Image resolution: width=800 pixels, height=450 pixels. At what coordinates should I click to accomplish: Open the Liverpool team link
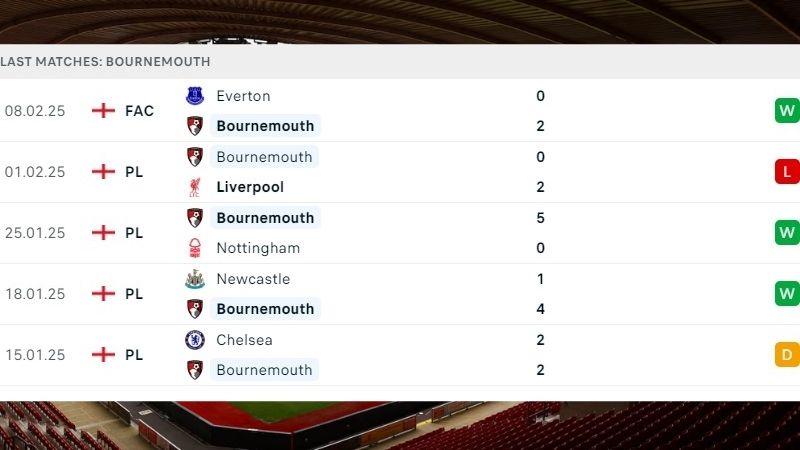pyautogui.click(x=250, y=187)
